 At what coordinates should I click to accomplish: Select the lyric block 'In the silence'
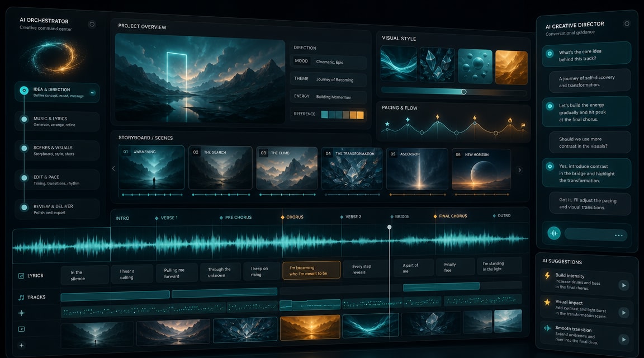pos(84,275)
